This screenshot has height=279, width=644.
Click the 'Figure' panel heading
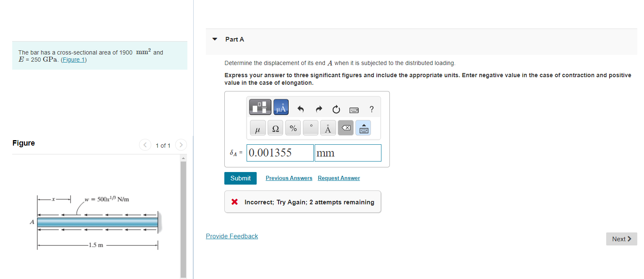[x=24, y=143]
